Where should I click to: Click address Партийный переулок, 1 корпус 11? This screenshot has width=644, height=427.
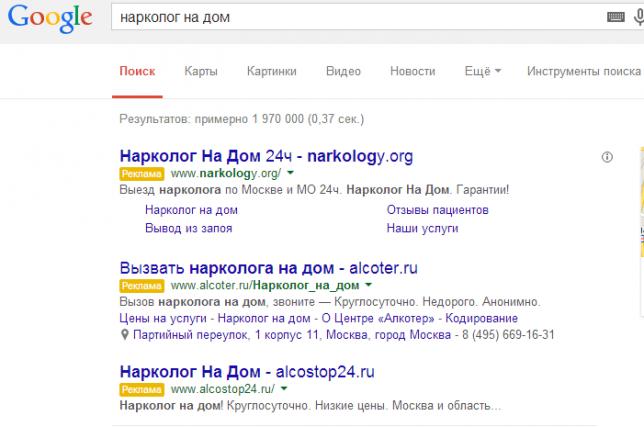pos(292,335)
